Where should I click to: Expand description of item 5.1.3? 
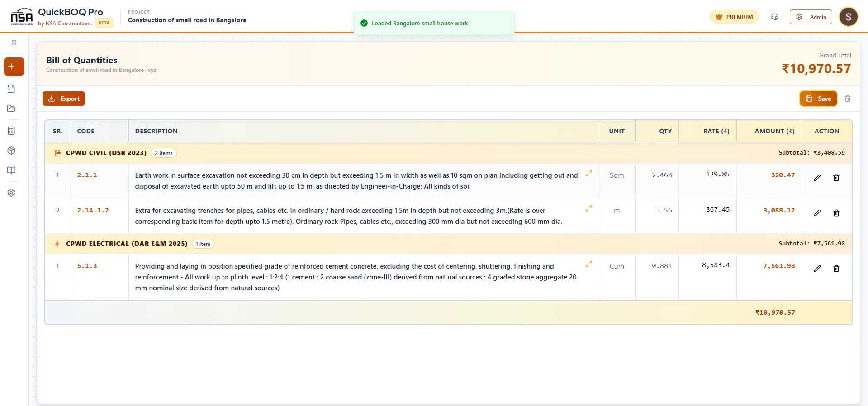pos(589,264)
